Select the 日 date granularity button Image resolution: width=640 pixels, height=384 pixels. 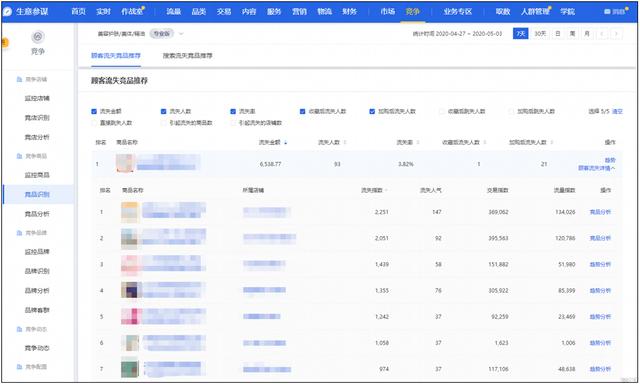(x=558, y=34)
